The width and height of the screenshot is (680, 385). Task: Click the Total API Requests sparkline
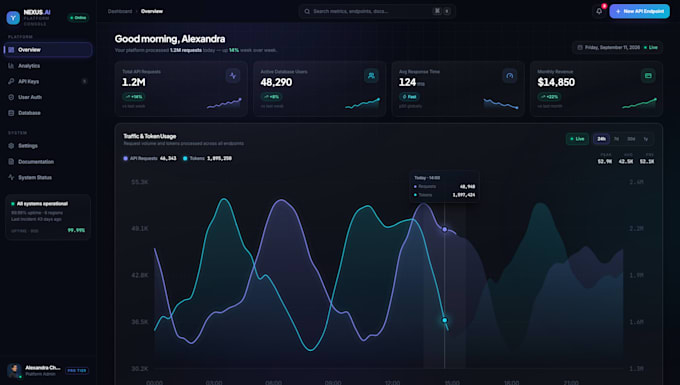point(224,103)
